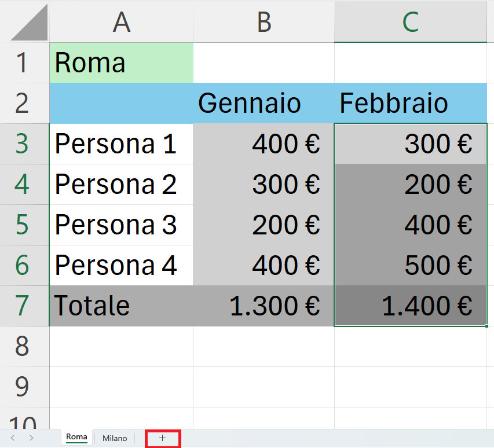Image resolution: width=494 pixels, height=448 pixels.
Task: Click the green Roma cell A1
Action: [121, 63]
